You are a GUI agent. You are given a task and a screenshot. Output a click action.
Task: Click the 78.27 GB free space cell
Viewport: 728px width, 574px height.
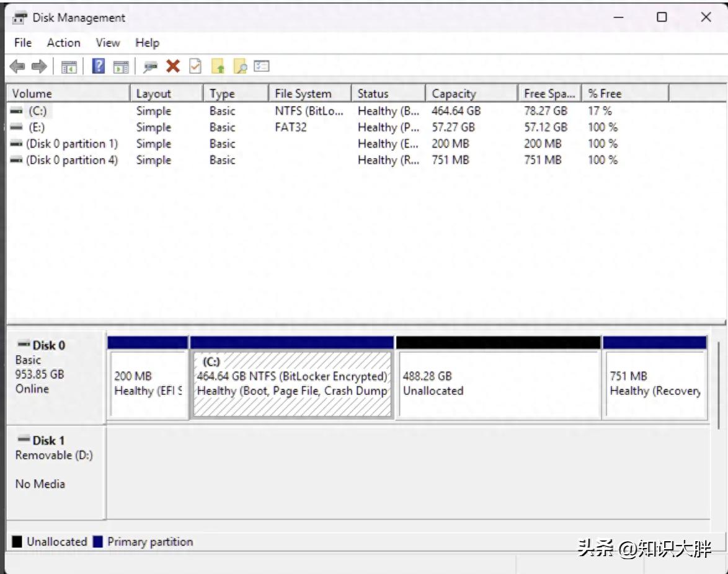click(x=546, y=111)
